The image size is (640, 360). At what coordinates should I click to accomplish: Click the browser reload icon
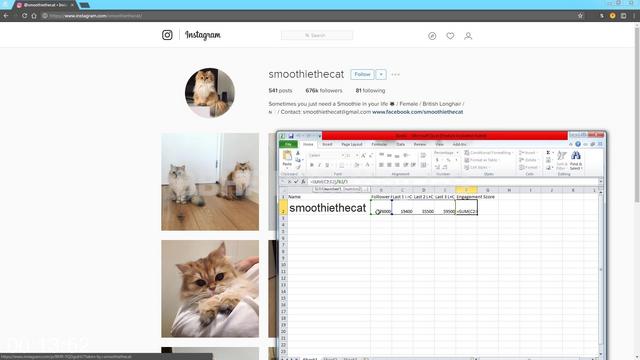(x=24, y=16)
